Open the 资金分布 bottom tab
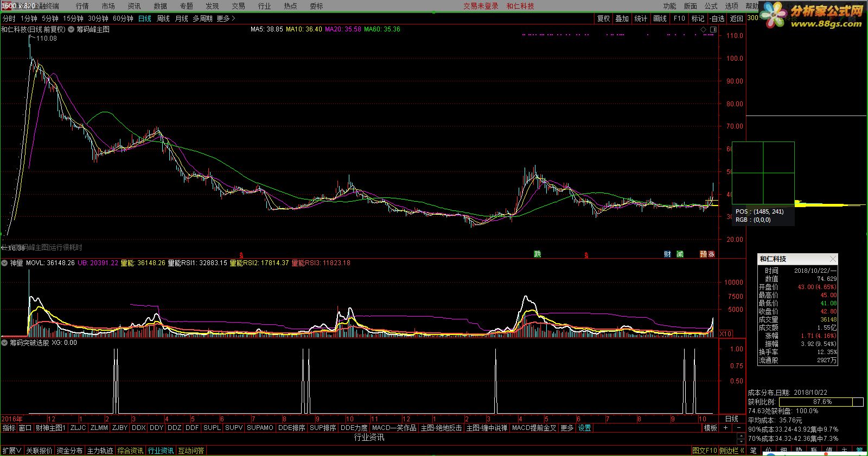Viewport: 868px width, 456px height. click(70, 451)
